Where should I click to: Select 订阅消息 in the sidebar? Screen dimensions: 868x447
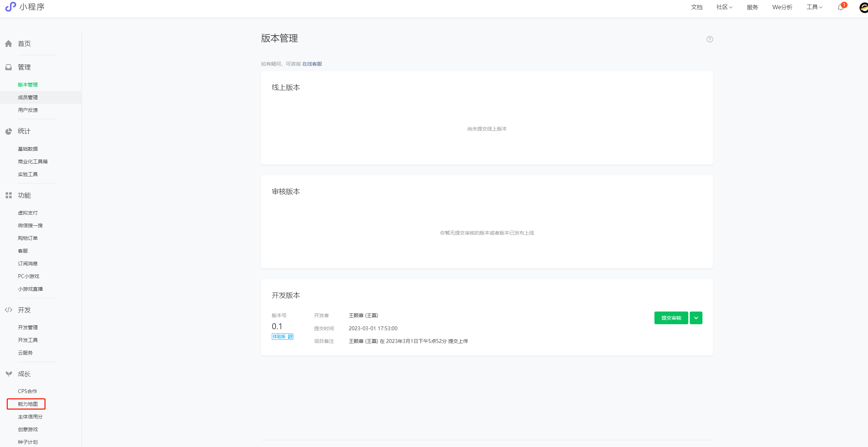point(28,264)
